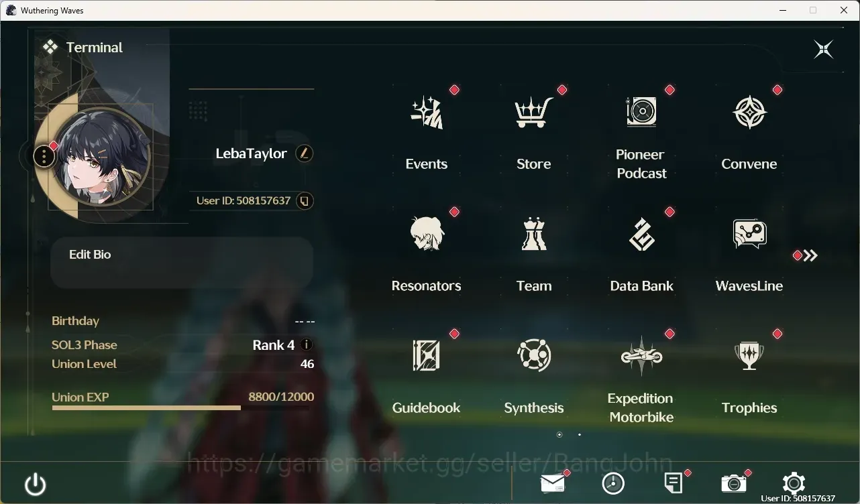Screen dimensions: 860x504
Task: Open the settings gear icon
Action: tap(794, 483)
